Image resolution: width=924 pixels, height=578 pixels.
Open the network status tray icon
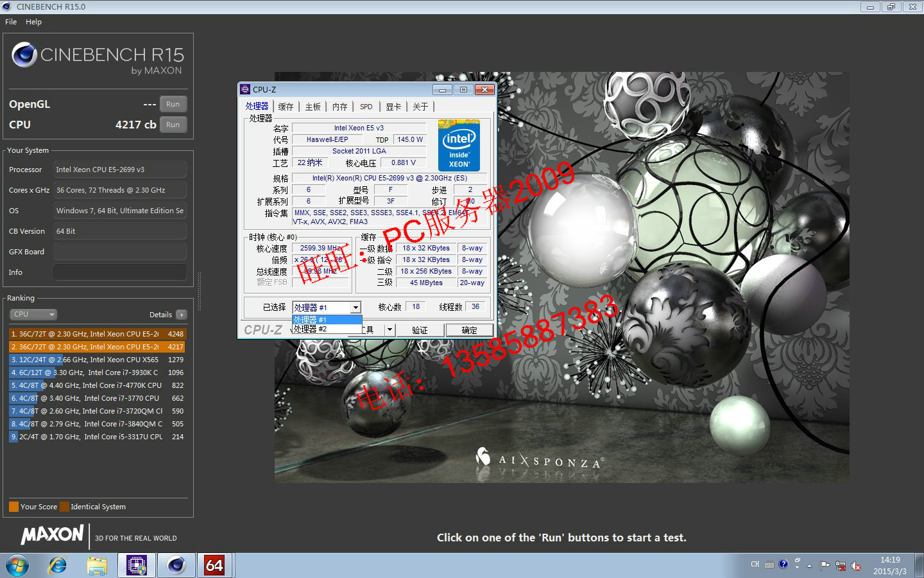point(840,566)
